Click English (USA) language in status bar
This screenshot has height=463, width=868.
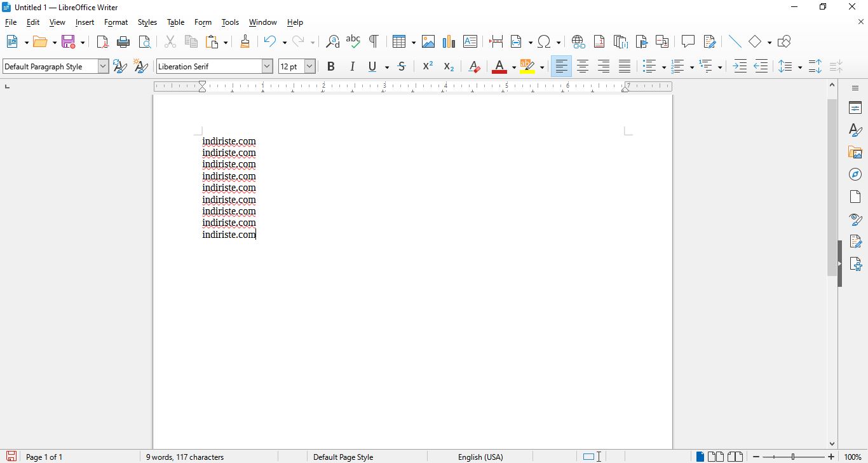tap(480, 457)
